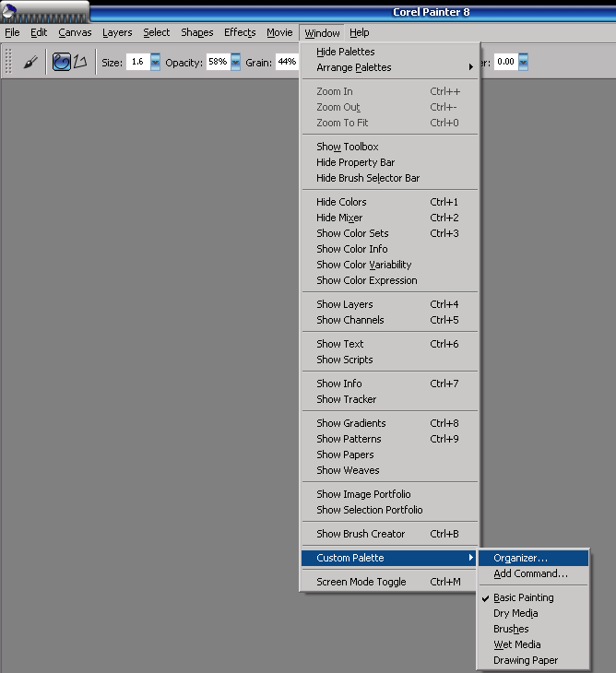Image resolution: width=616 pixels, height=673 pixels.
Task: Open the Effects menu
Action: [240, 32]
